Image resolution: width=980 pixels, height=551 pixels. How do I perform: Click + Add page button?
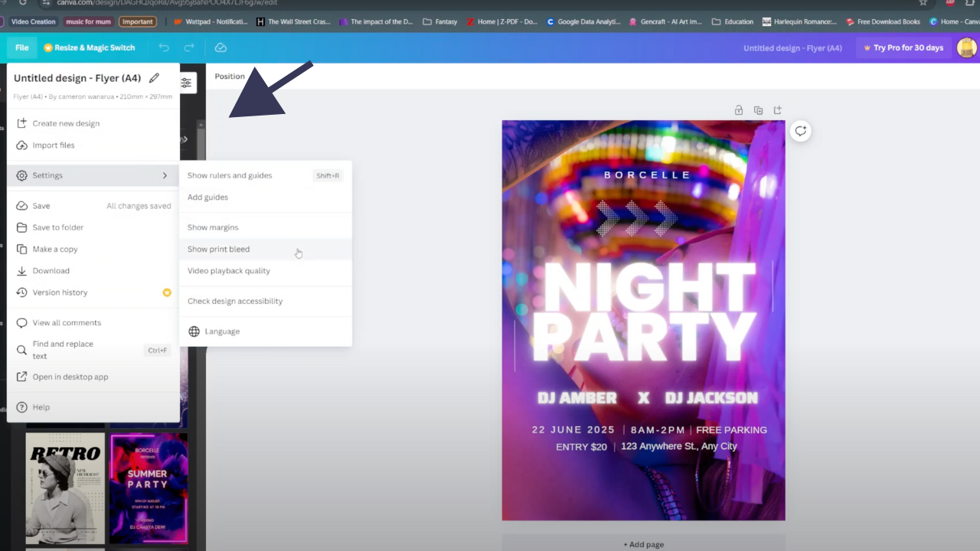(643, 543)
